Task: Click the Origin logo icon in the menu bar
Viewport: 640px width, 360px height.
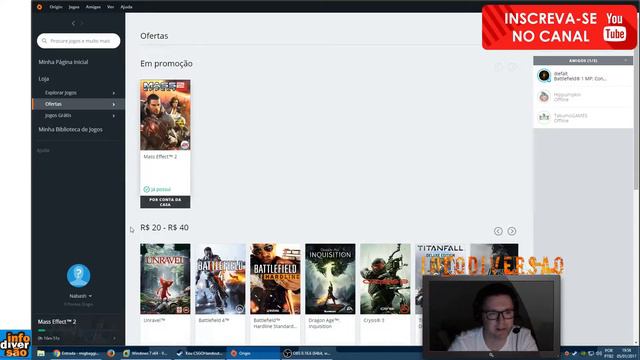Action: pyautogui.click(x=40, y=7)
